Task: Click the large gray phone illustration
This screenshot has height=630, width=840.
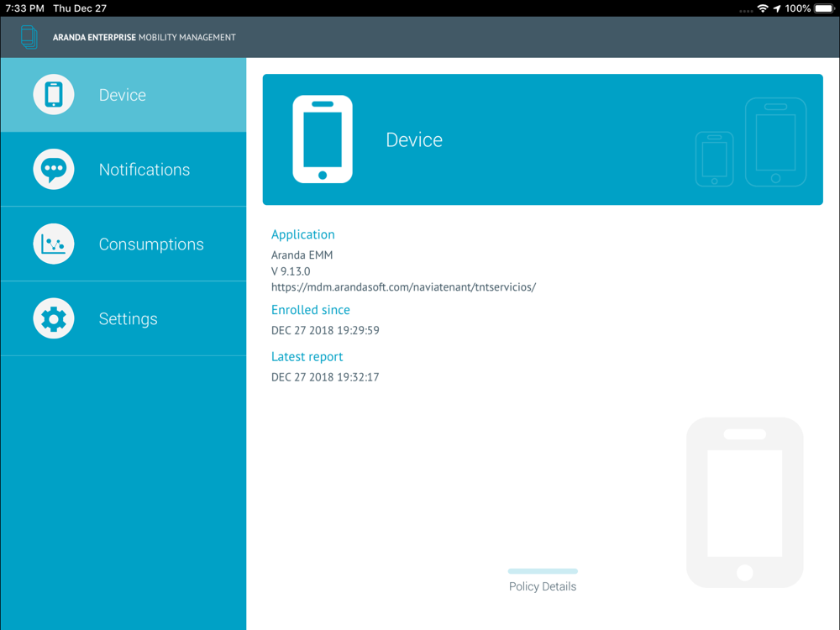Action: [744, 502]
